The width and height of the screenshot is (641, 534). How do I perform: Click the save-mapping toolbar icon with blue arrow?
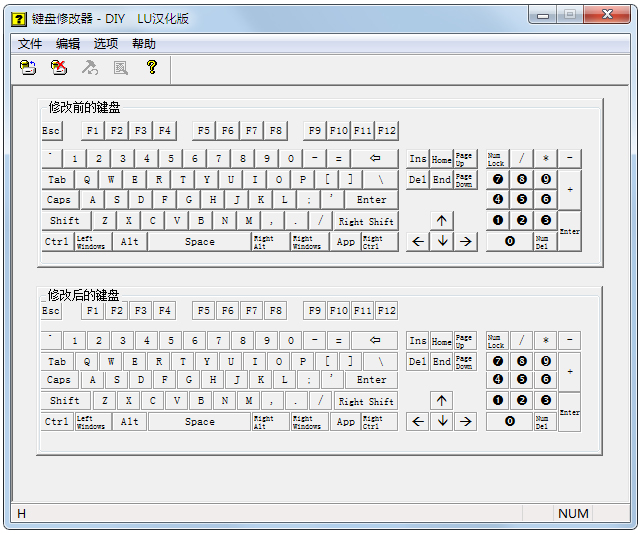(x=28, y=67)
